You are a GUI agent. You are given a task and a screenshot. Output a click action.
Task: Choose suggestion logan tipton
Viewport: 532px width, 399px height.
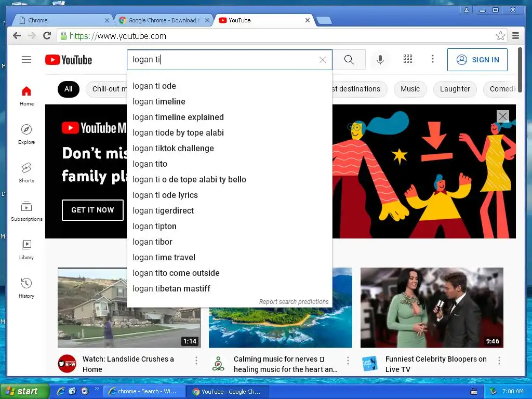coord(229,227)
